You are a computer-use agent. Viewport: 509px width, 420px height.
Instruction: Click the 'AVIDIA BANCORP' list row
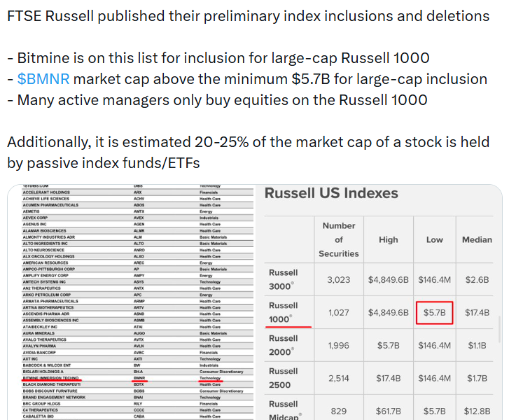[138, 353]
